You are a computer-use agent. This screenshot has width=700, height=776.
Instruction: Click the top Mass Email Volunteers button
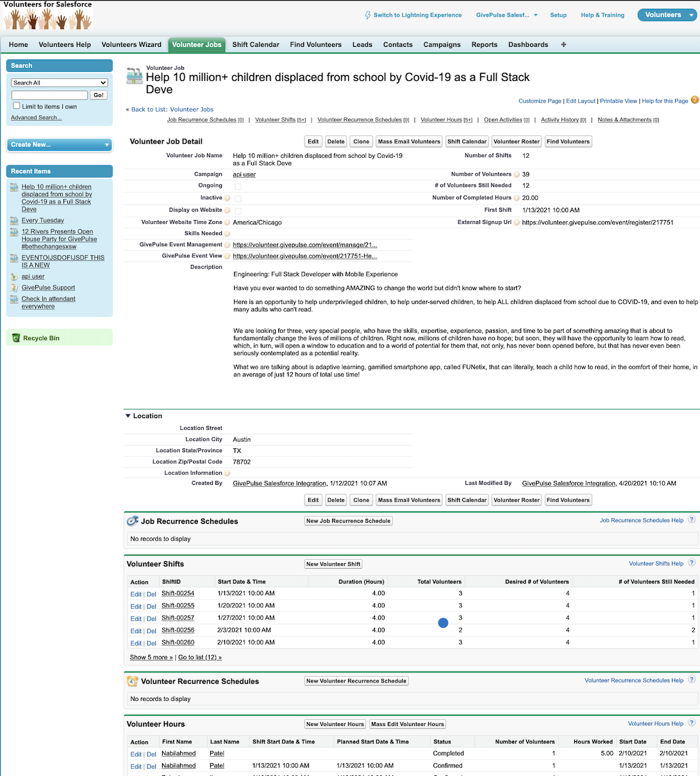(x=409, y=141)
